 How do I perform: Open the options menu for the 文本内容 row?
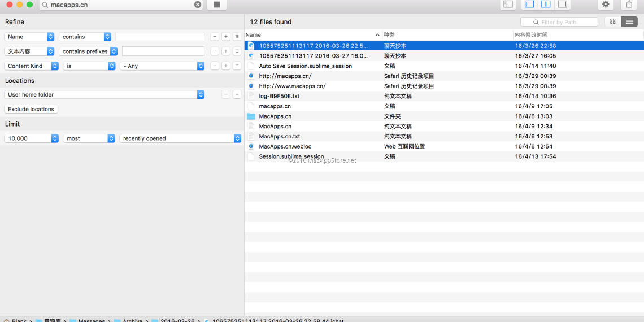point(237,51)
